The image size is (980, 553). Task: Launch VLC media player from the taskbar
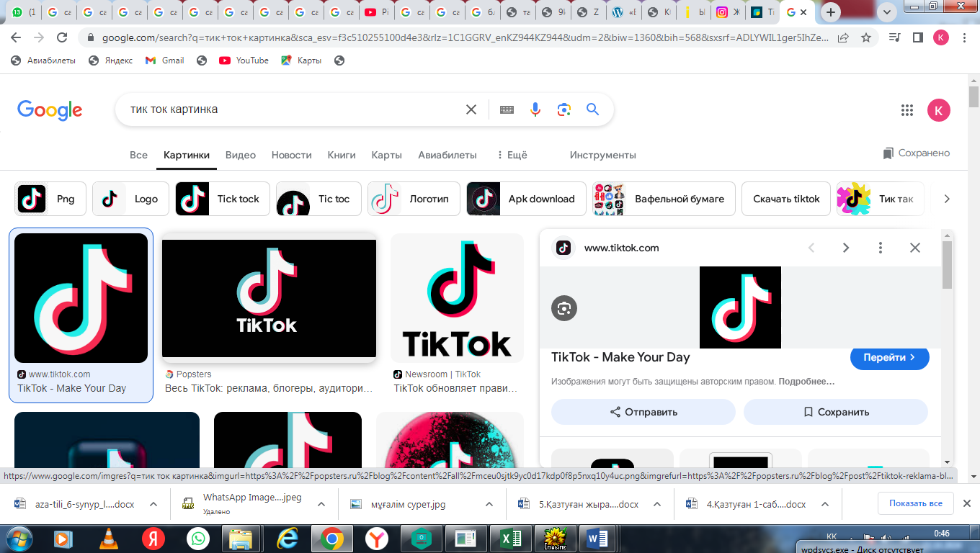[108, 538]
